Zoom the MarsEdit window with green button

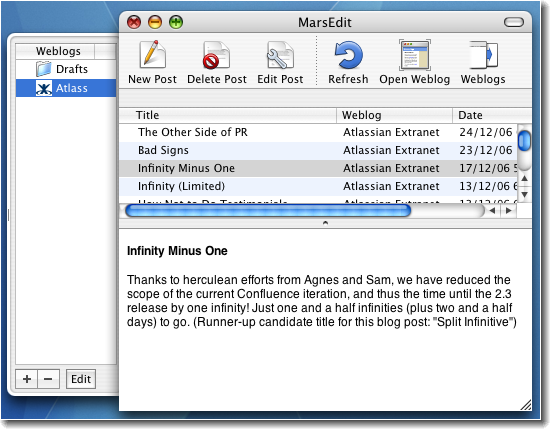point(176,22)
